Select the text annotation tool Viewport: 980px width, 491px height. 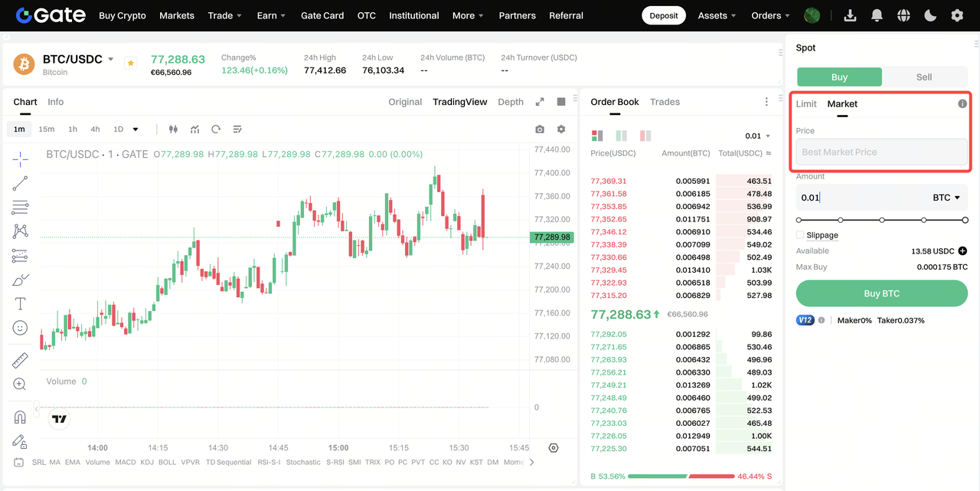(x=20, y=304)
